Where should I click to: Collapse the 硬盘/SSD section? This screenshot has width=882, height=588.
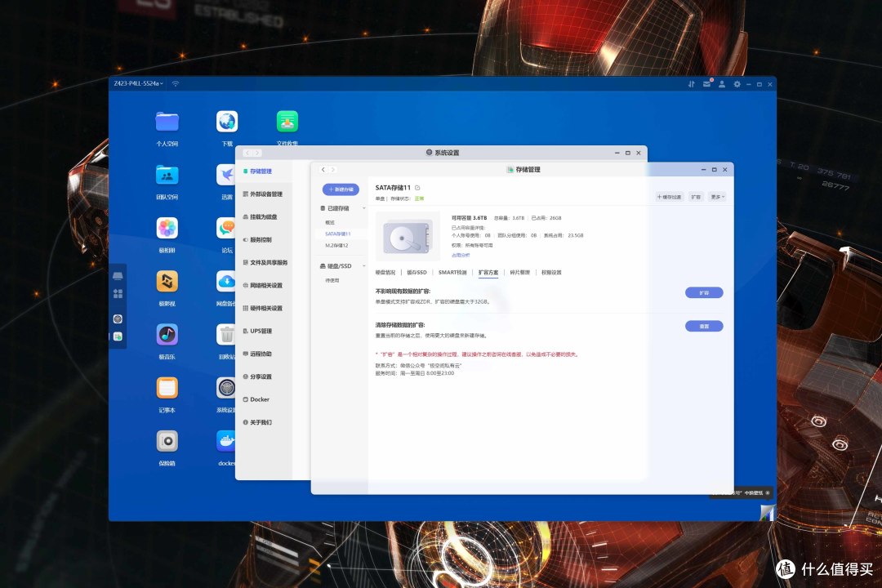[x=364, y=265]
